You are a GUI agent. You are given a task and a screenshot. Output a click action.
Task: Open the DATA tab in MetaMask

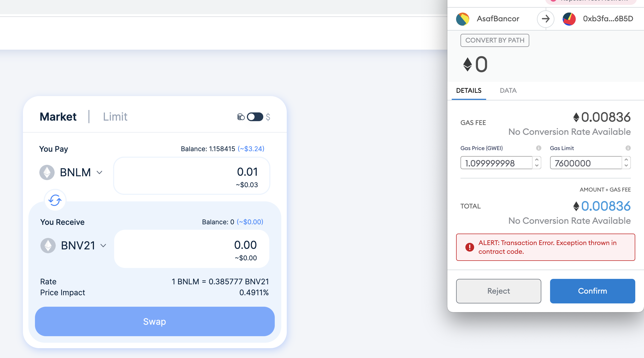click(508, 91)
